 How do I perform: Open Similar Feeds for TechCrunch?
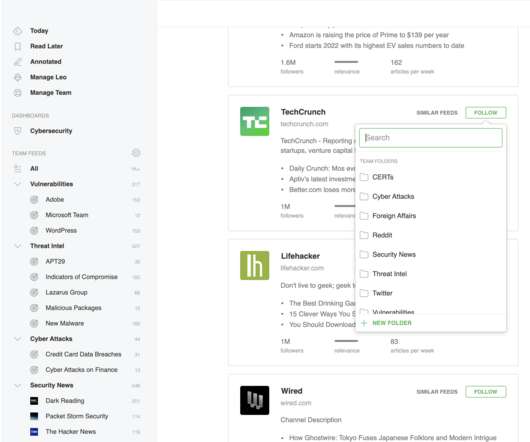point(437,113)
